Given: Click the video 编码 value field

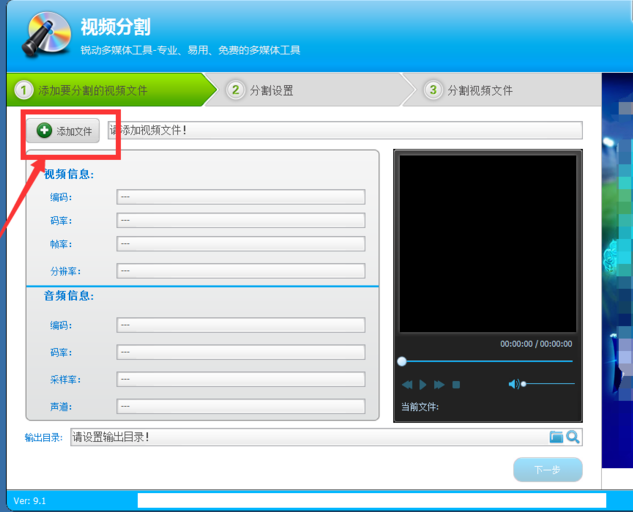Looking at the screenshot, I should 241,197.
